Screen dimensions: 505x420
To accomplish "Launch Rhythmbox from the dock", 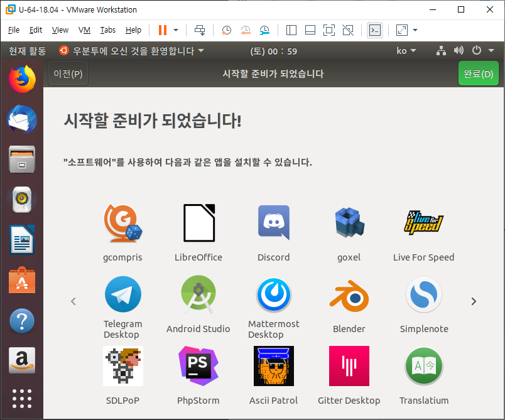I will 22,200.
